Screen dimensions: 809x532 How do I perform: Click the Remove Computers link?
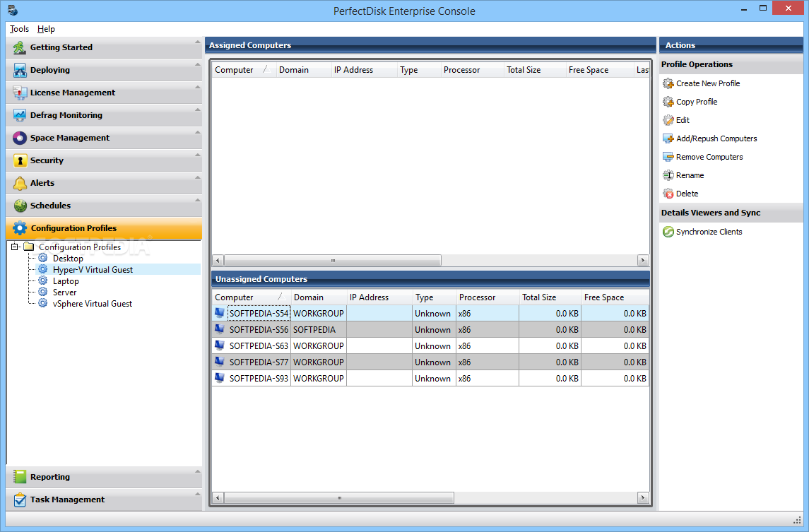point(709,157)
